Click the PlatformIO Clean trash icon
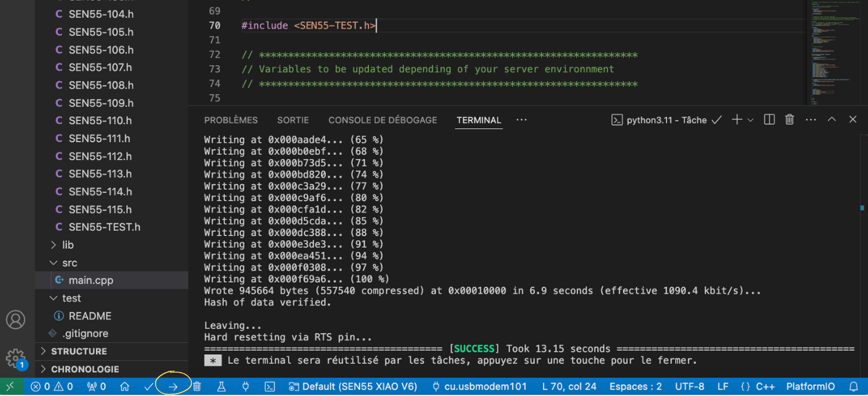868x396 pixels. tap(197, 387)
